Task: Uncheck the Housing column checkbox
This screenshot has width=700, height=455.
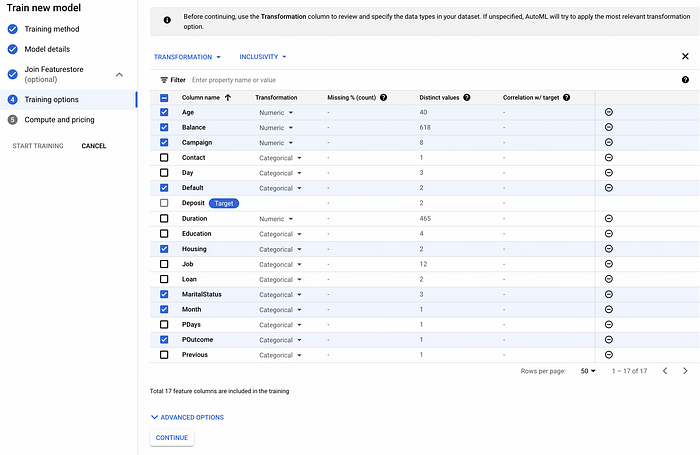Action: tap(164, 249)
